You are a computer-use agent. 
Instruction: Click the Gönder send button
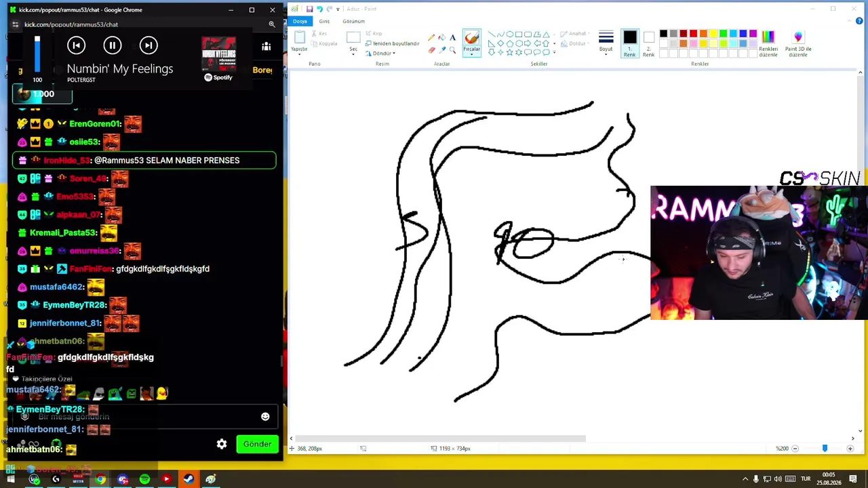pyautogui.click(x=257, y=444)
